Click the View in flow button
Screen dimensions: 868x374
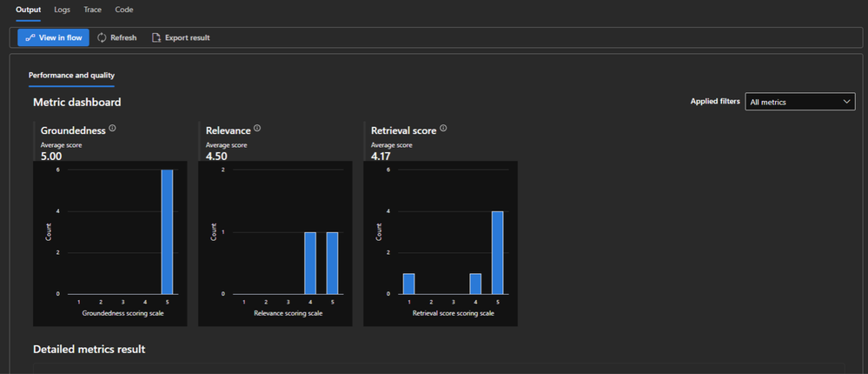pos(53,37)
